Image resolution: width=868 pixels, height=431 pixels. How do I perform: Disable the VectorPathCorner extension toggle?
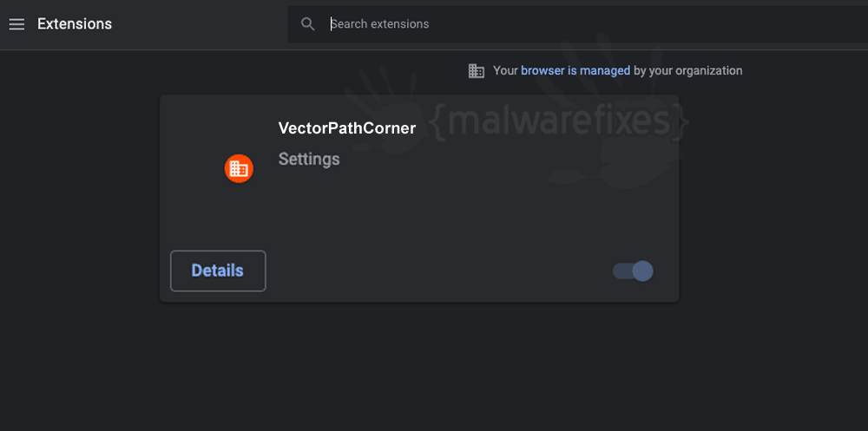coord(633,271)
